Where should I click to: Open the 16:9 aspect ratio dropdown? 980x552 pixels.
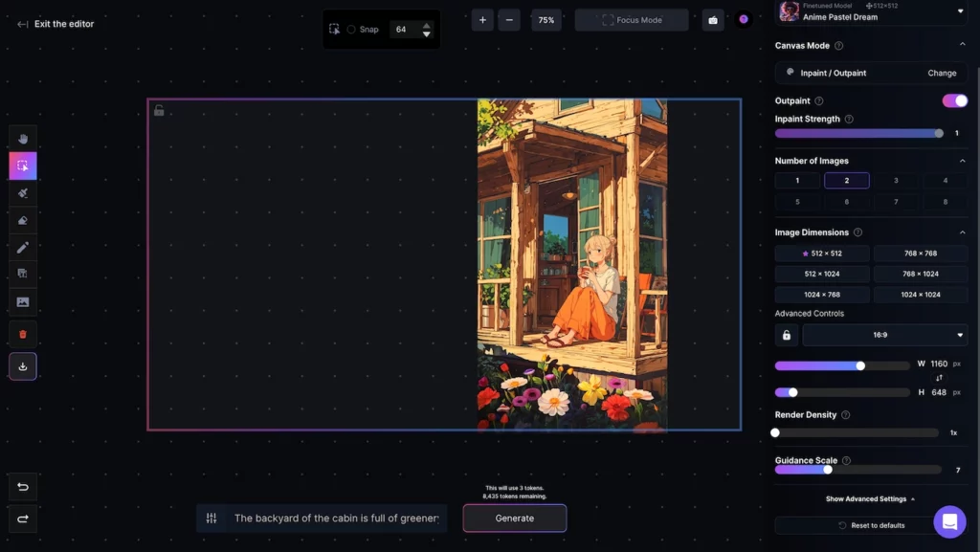pos(884,335)
